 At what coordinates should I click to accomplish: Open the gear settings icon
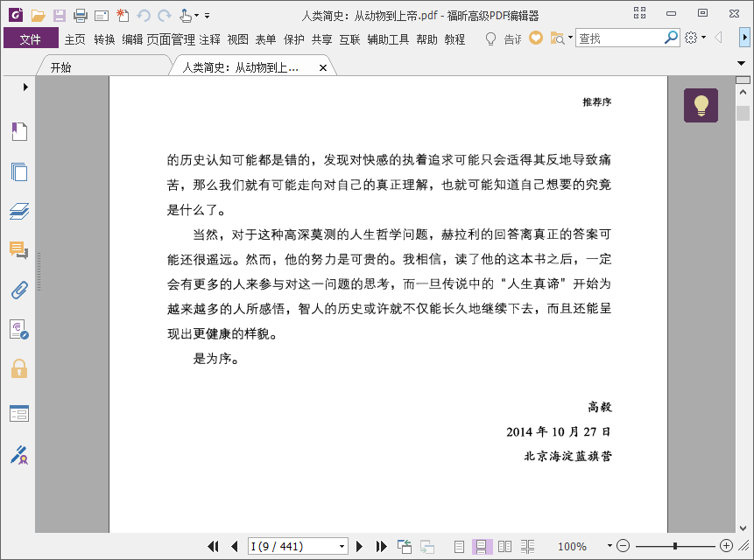coord(691,38)
